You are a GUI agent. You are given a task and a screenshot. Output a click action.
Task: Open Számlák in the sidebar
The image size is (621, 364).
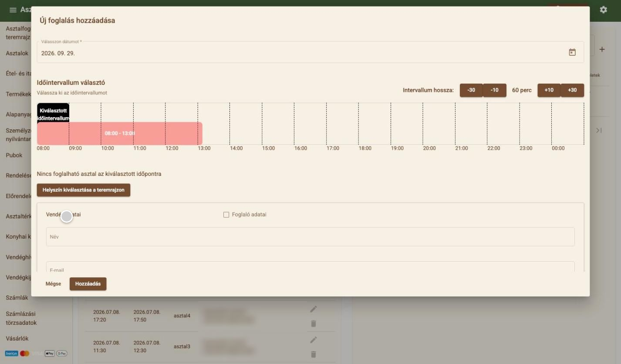coord(17,298)
